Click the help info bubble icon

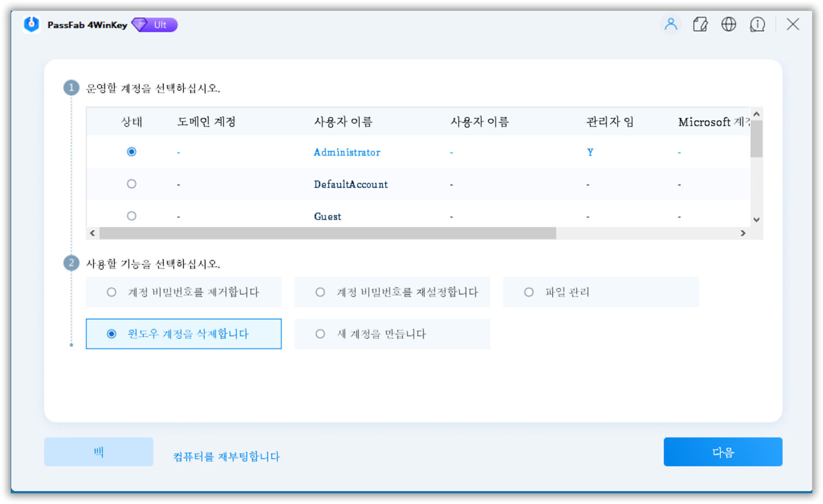[758, 24]
